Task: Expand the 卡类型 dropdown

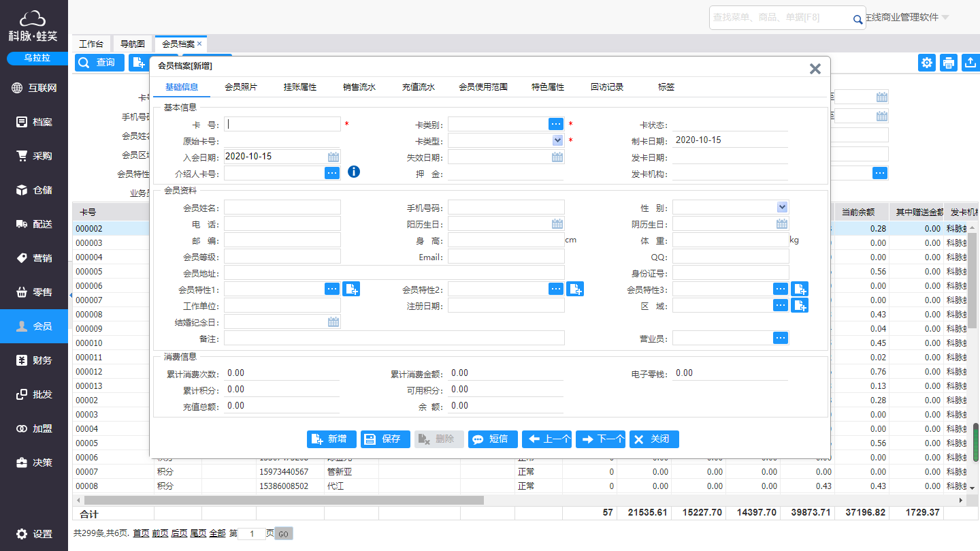Action: [558, 140]
